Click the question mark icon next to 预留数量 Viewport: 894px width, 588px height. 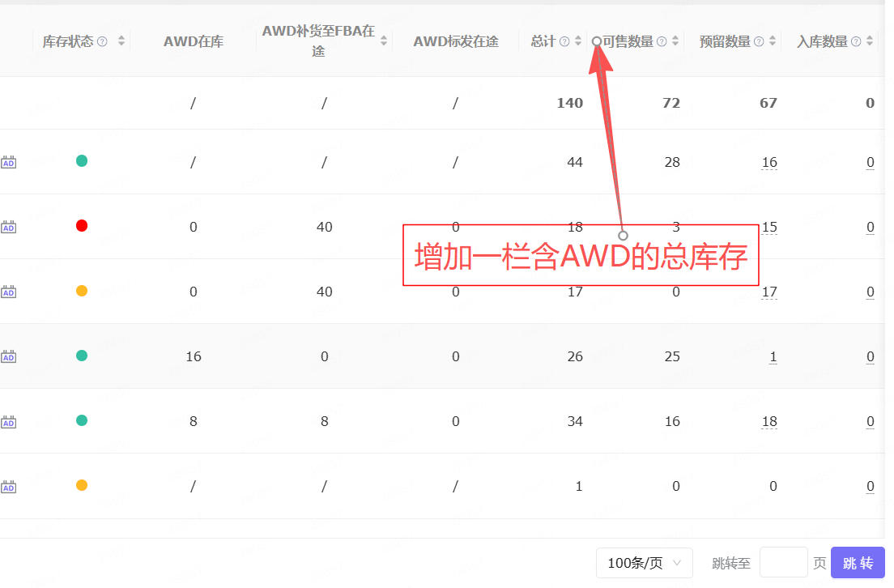[759, 41]
